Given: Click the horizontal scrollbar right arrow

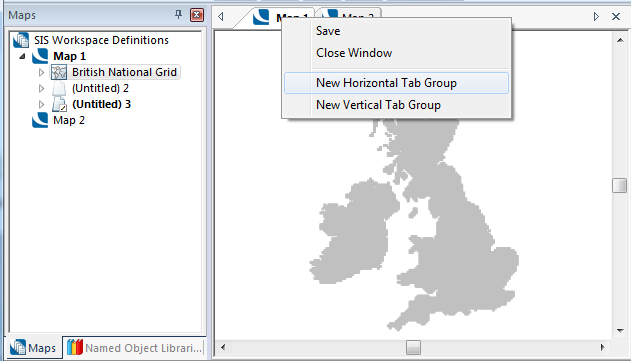Looking at the screenshot, I should 602,347.
